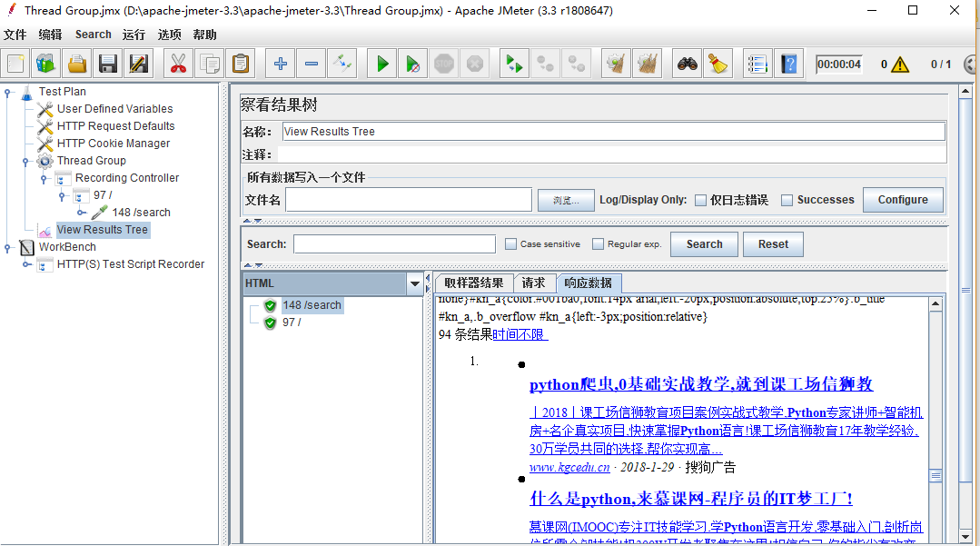Toggle the 148 /search node handle
980x546 pixels.
(x=81, y=213)
